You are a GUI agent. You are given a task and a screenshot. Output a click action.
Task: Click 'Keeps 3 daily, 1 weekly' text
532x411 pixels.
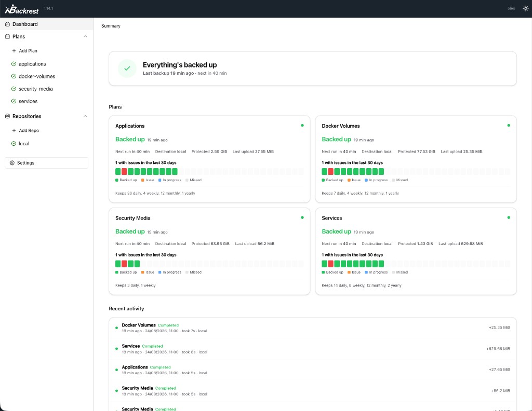click(136, 285)
